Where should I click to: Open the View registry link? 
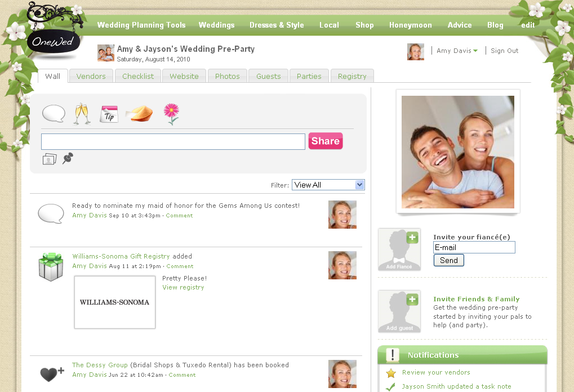pyautogui.click(x=183, y=287)
